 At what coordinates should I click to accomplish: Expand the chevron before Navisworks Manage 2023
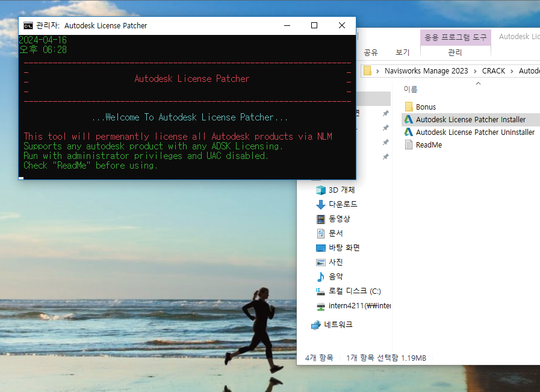(378, 71)
